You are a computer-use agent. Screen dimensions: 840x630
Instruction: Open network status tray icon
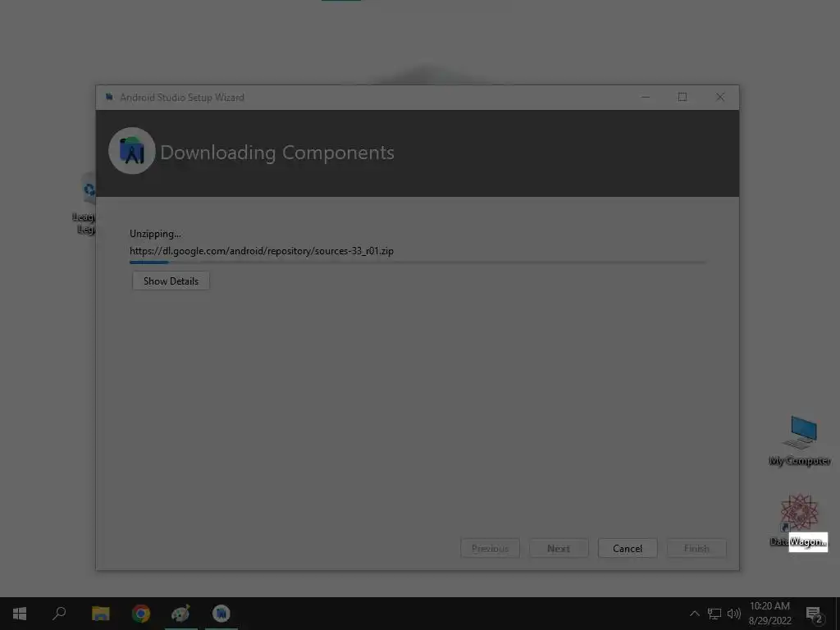[714, 614]
